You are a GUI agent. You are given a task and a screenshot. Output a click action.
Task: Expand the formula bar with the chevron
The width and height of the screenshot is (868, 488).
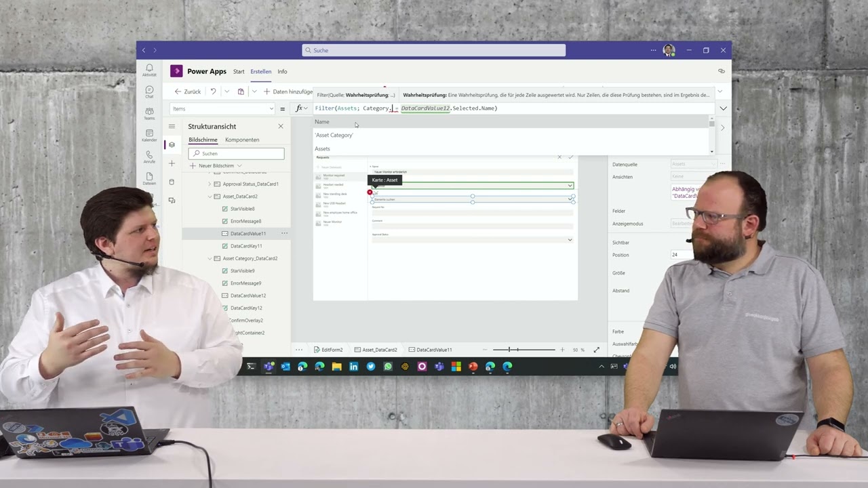(723, 108)
